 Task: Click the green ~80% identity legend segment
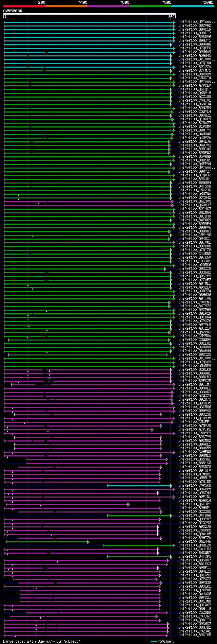pos(151,6)
